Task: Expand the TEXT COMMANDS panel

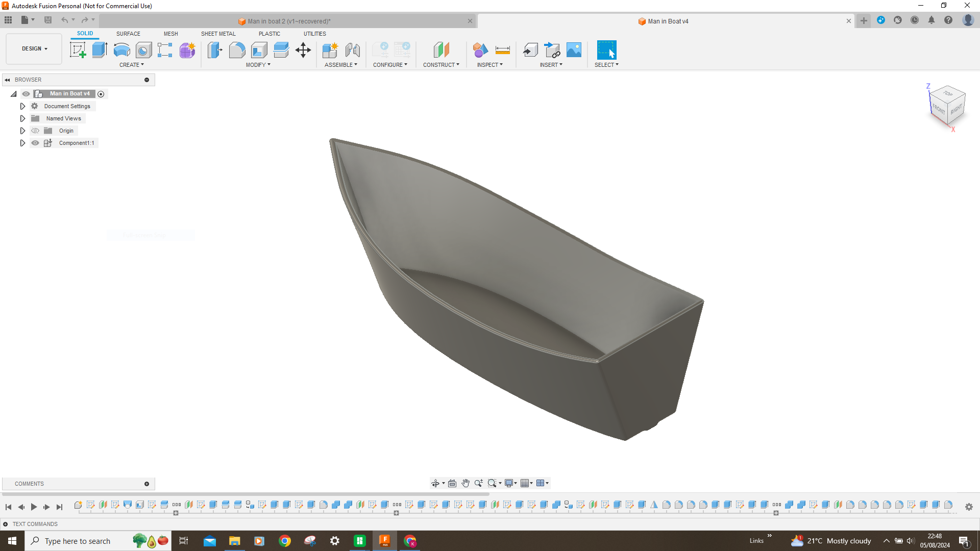Action: point(6,524)
